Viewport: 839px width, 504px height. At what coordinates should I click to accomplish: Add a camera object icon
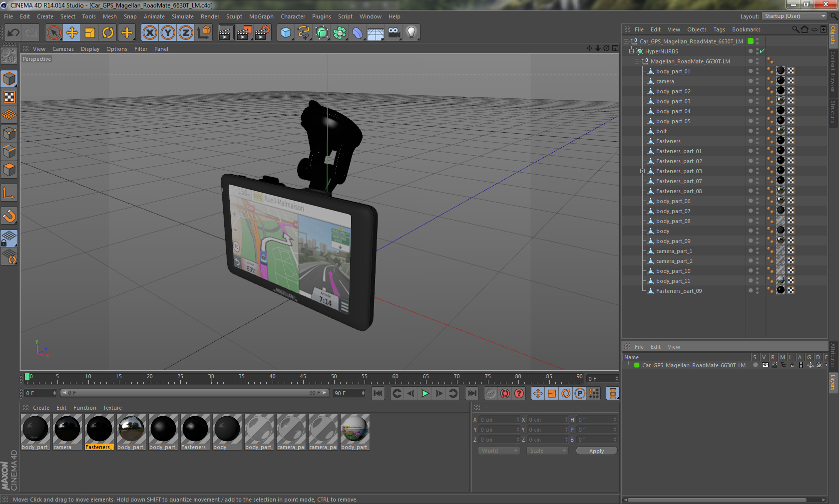click(394, 33)
